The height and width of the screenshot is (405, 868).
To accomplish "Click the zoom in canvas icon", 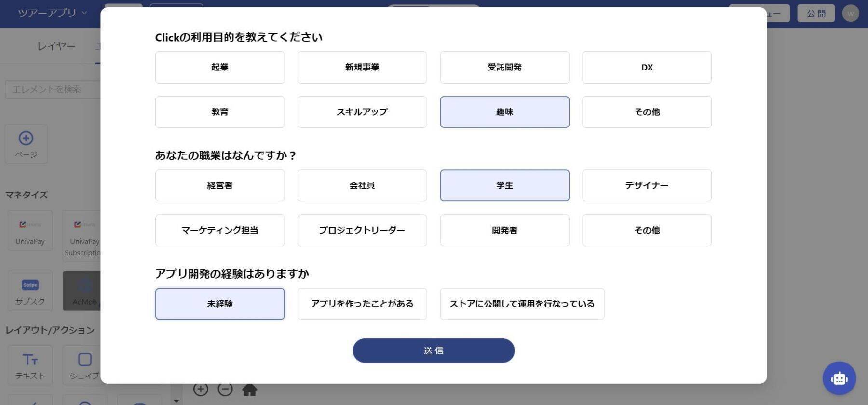I will 201,389.
